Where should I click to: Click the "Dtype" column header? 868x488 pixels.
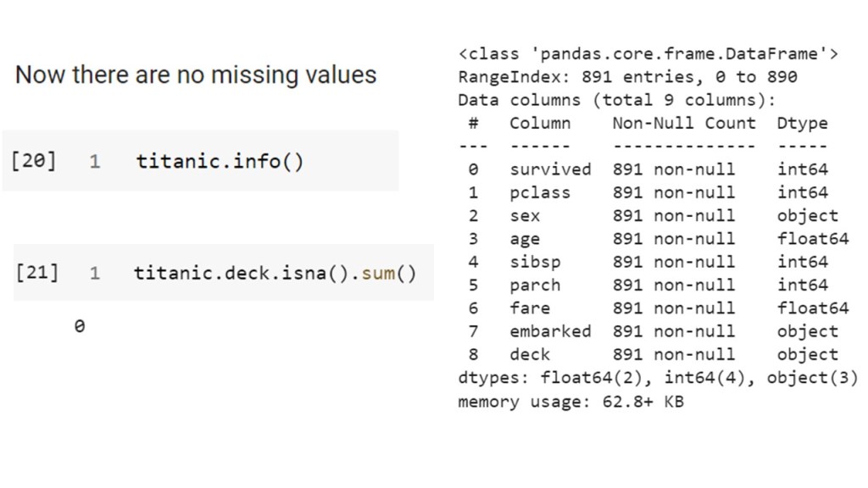[802, 123]
